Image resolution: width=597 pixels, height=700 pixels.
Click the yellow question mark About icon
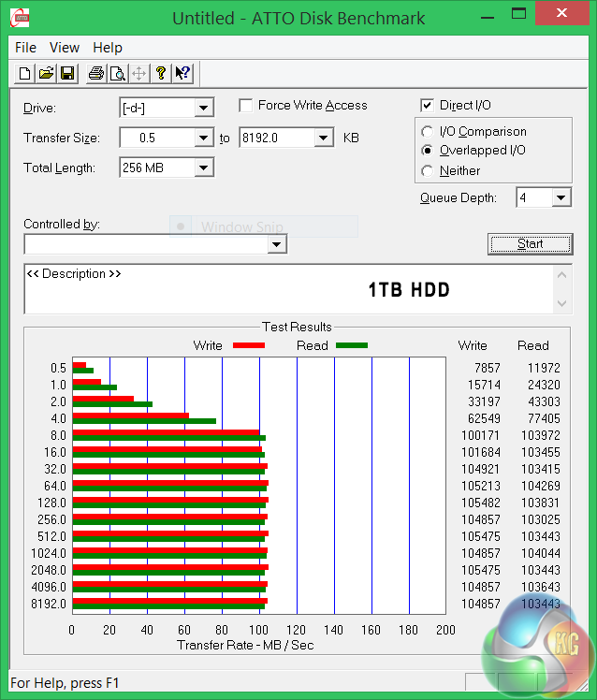[161, 74]
